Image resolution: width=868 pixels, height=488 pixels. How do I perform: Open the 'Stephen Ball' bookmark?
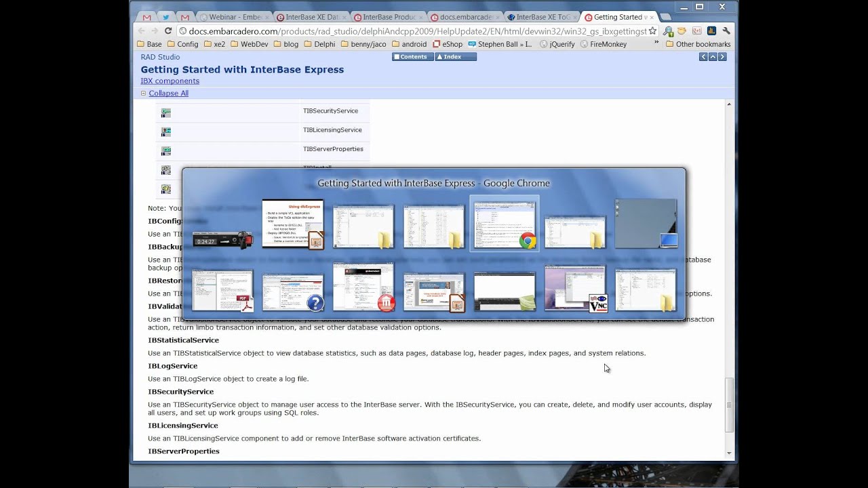point(500,44)
